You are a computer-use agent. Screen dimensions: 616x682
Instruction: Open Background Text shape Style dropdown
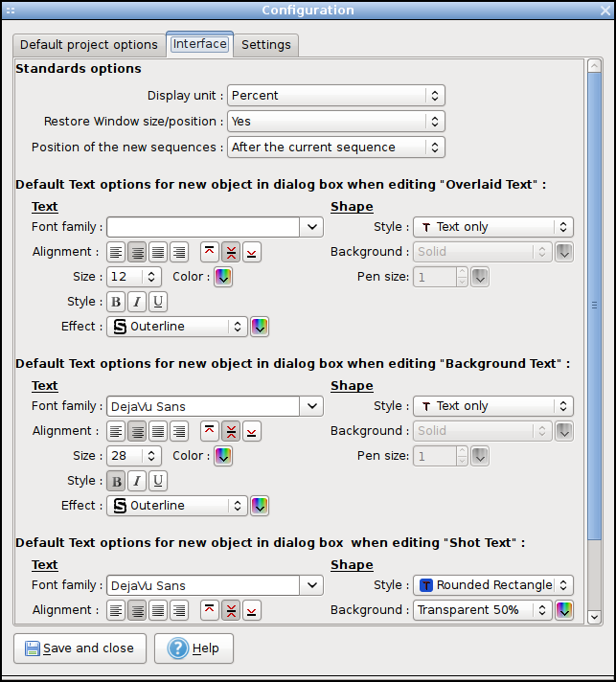(x=492, y=406)
